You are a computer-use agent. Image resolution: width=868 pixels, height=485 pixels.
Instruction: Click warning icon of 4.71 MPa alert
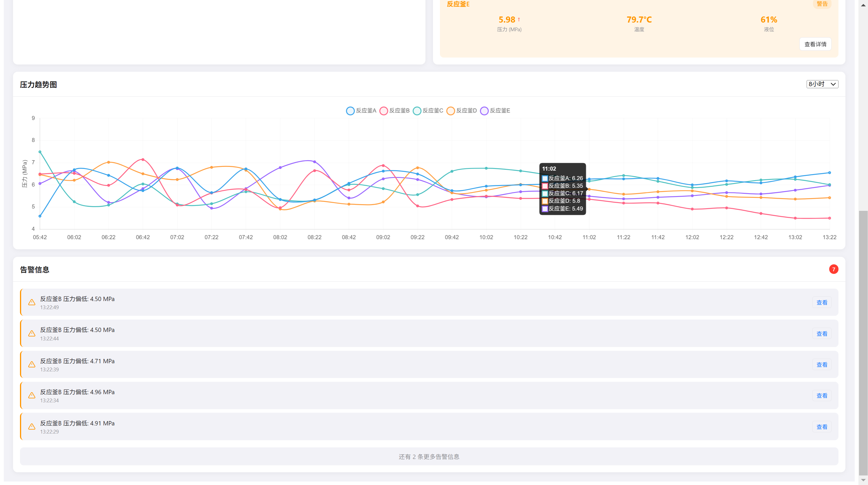coord(32,364)
